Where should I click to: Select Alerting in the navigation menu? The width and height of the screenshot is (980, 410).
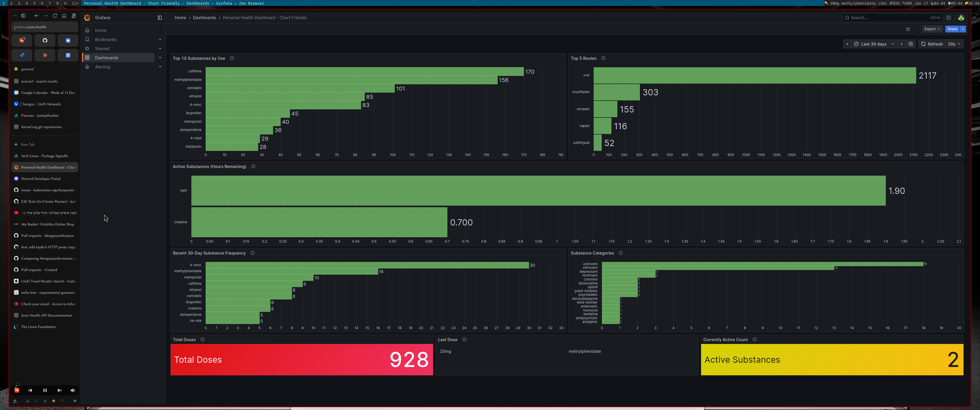pyautogui.click(x=102, y=67)
